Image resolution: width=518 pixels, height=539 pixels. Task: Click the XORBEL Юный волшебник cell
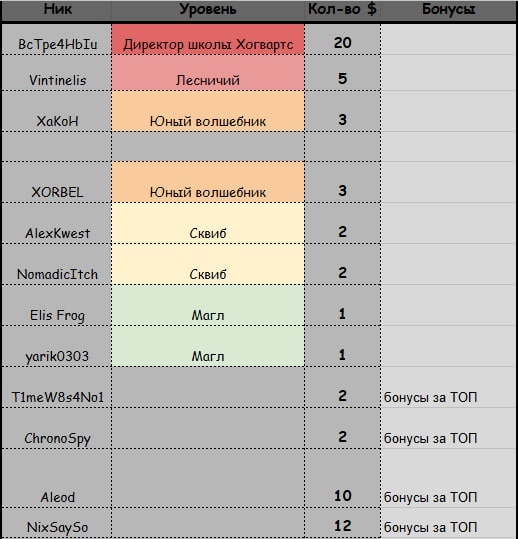pyautogui.click(x=208, y=182)
